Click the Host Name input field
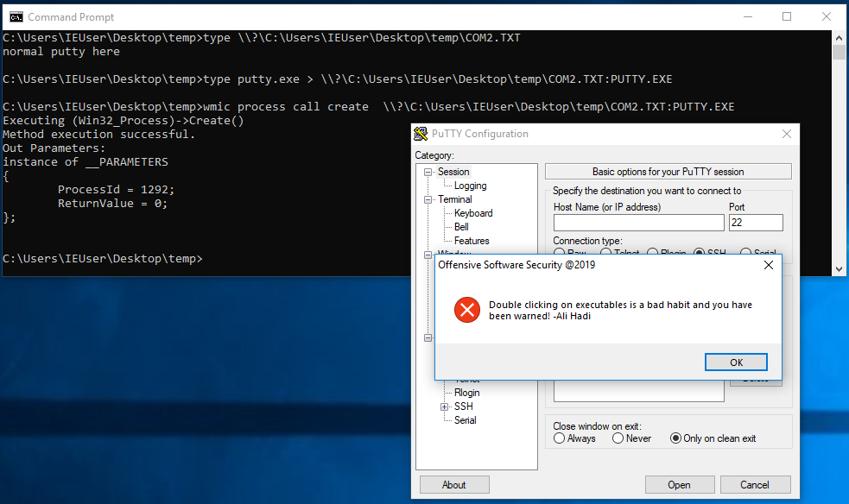This screenshot has width=849, height=504. (638, 223)
